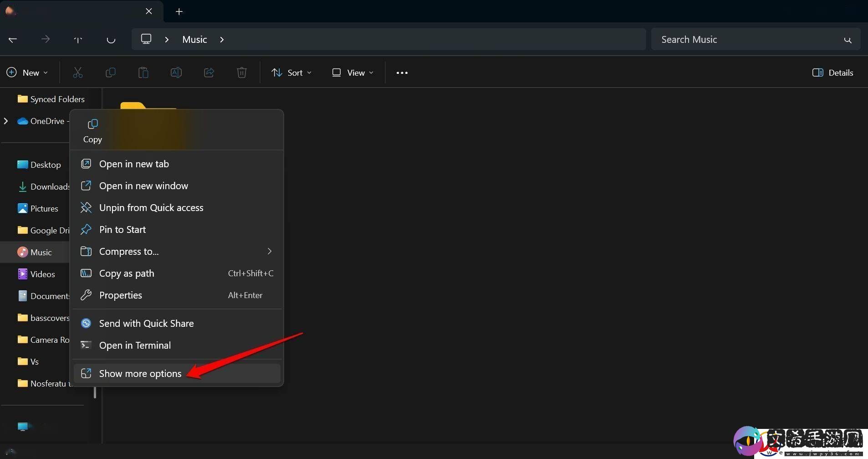Choose Pin to Start
868x459 pixels.
tap(177, 230)
